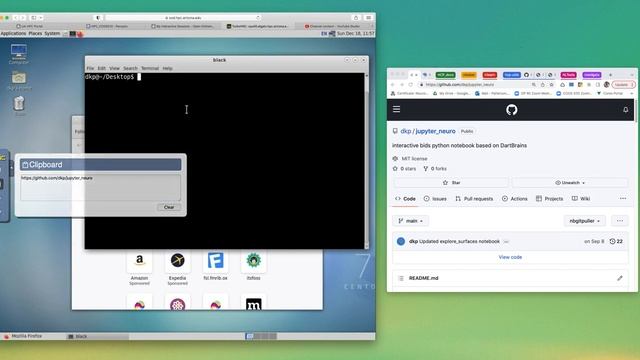640x360 pixels.
Task: Switch to the Actions tab
Action: [x=515, y=199]
